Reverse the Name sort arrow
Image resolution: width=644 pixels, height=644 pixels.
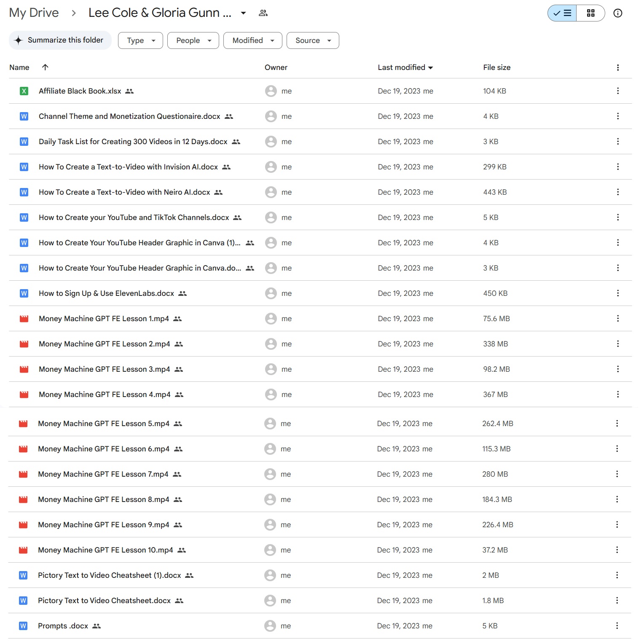pyautogui.click(x=45, y=67)
